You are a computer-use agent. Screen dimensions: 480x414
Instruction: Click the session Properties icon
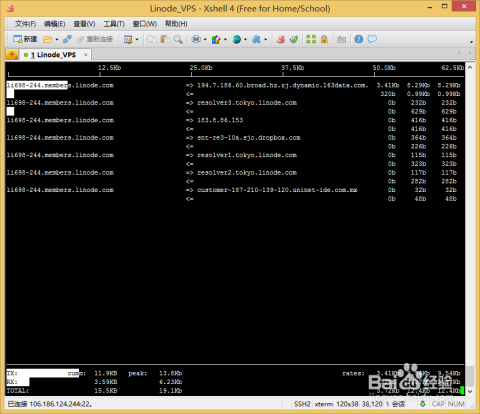pyautogui.click(x=128, y=39)
